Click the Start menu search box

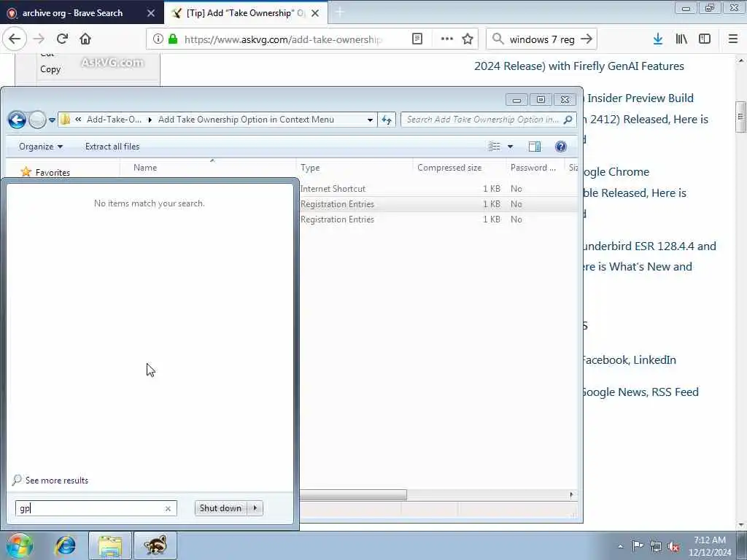[89, 508]
